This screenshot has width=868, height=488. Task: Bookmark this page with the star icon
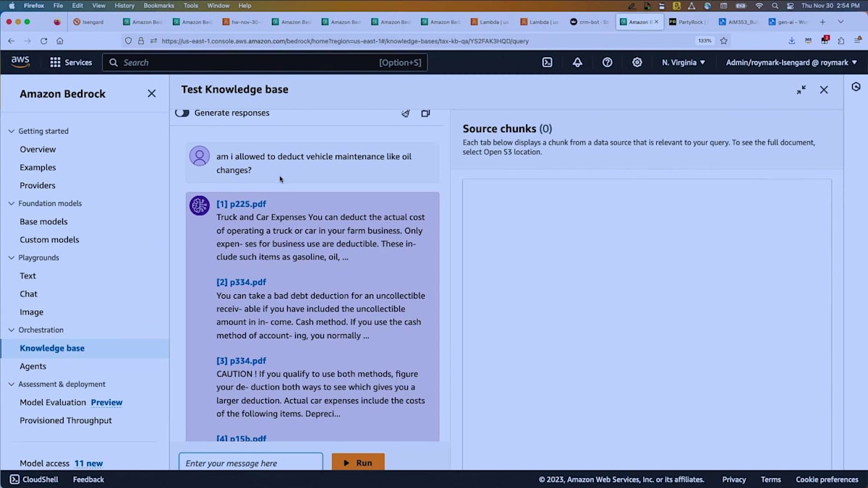pyautogui.click(x=723, y=41)
